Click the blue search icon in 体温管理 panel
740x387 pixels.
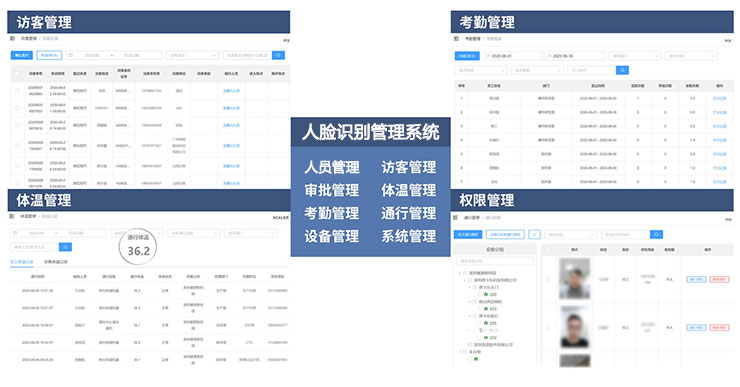pyautogui.click(x=66, y=247)
